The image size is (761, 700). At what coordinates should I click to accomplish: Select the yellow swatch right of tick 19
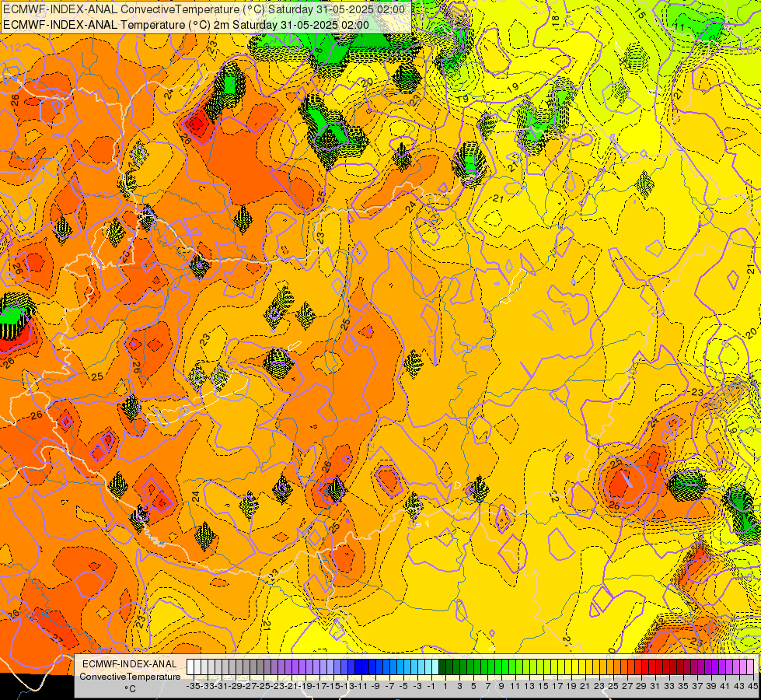coord(575,667)
